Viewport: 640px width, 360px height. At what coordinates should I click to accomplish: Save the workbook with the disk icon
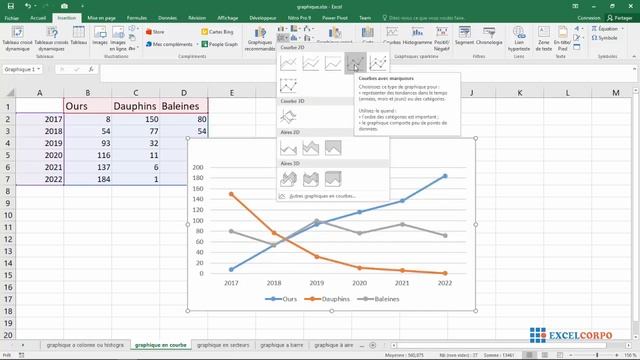[x=11, y=6]
